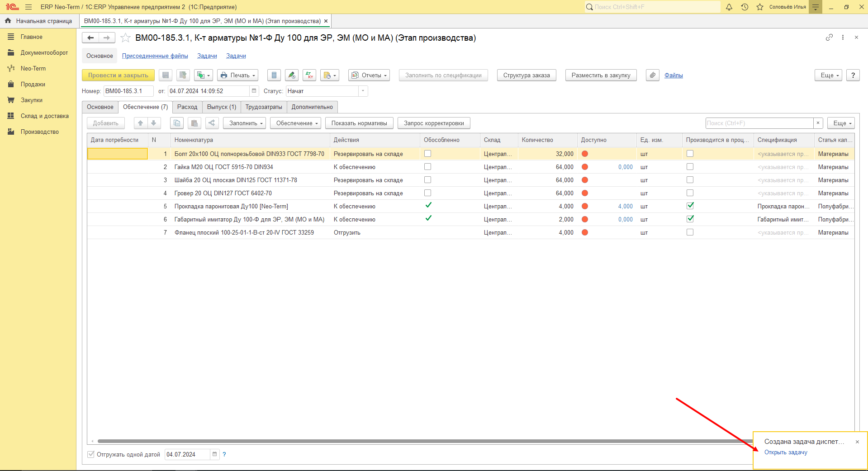Image resolution: width=868 pixels, height=471 pixels.
Task: Click the document movements list icon
Action: coord(274,75)
